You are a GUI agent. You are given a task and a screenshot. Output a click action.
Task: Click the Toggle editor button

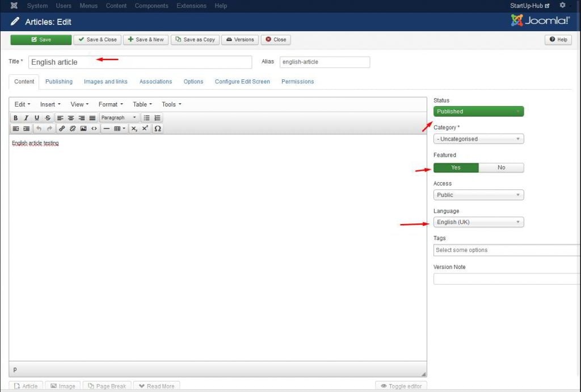(401, 386)
